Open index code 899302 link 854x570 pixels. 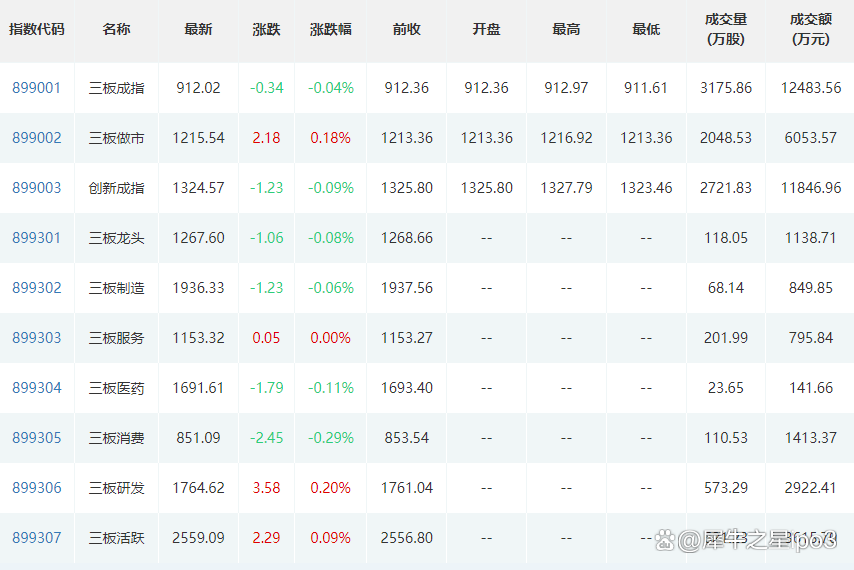(36, 287)
